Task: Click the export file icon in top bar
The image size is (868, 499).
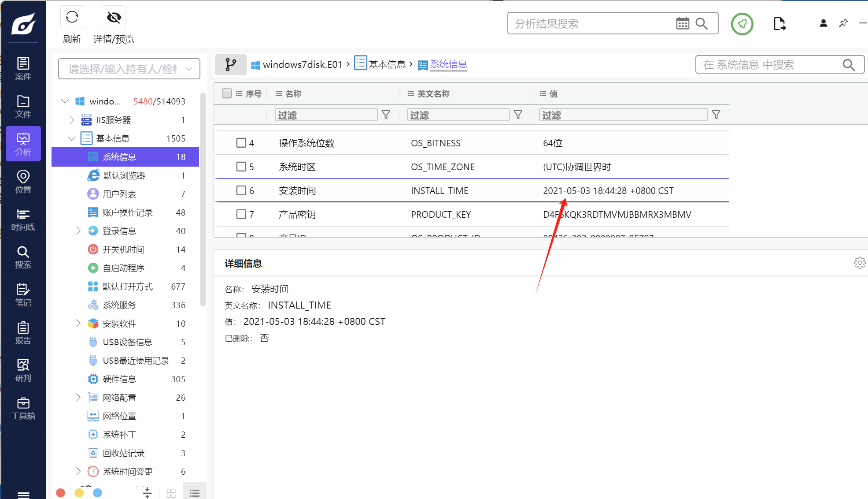Action: point(779,24)
